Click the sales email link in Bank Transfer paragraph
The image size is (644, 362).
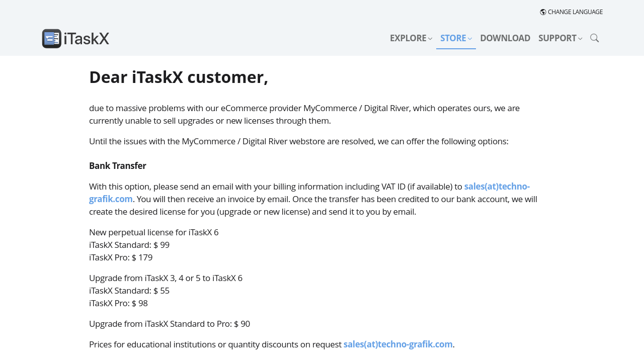pos(497,187)
